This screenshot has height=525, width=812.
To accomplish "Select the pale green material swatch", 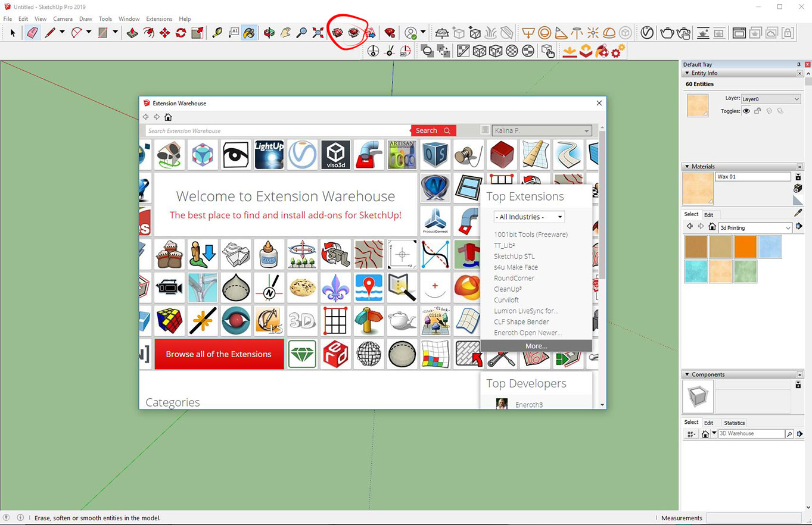I will 745,271.
